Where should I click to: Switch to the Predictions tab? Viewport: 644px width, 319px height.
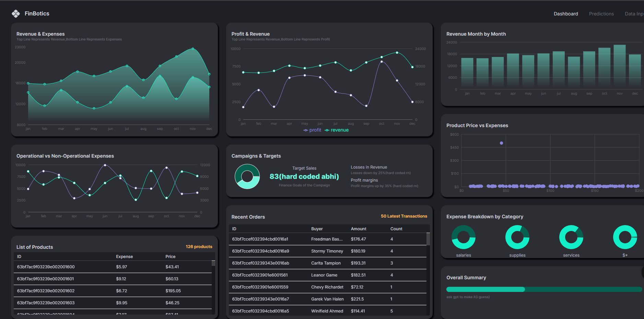click(601, 14)
